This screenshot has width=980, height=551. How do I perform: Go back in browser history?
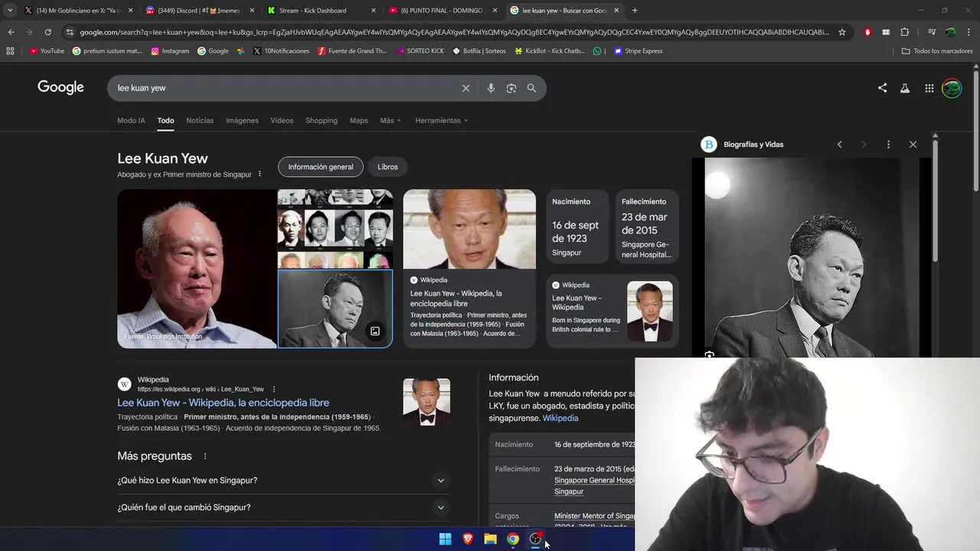pos(11,32)
